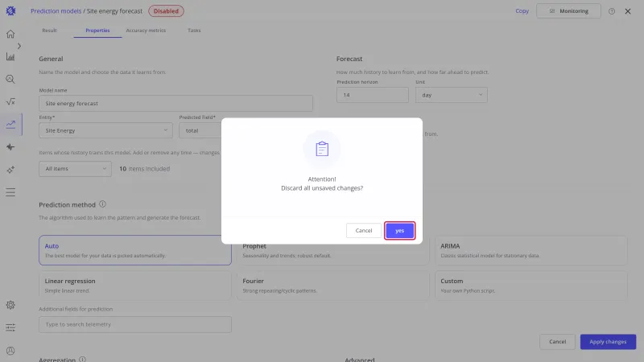Screen dimensions: 644x362
Task: Open the sparkles AI sidebar icon
Action: 10,170
